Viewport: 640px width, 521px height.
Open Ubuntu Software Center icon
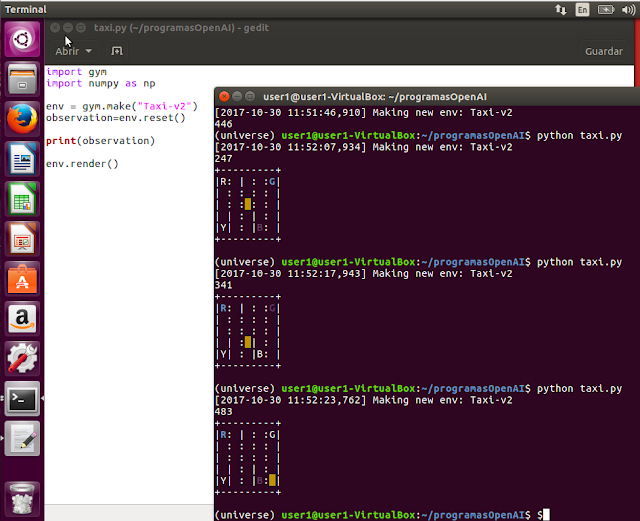click(x=22, y=279)
